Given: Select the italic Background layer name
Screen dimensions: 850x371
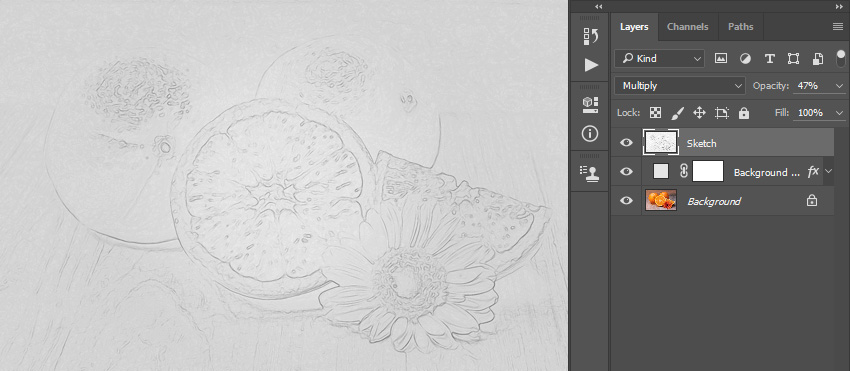Looking at the screenshot, I should (714, 201).
